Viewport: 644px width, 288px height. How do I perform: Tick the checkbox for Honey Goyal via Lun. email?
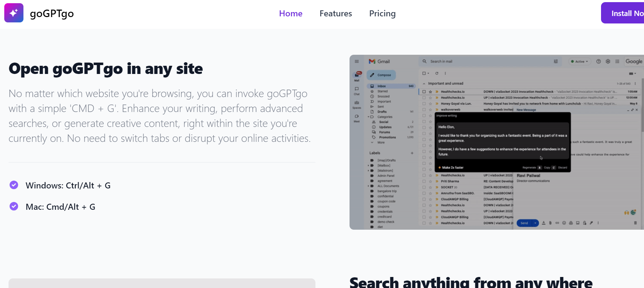click(424, 103)
